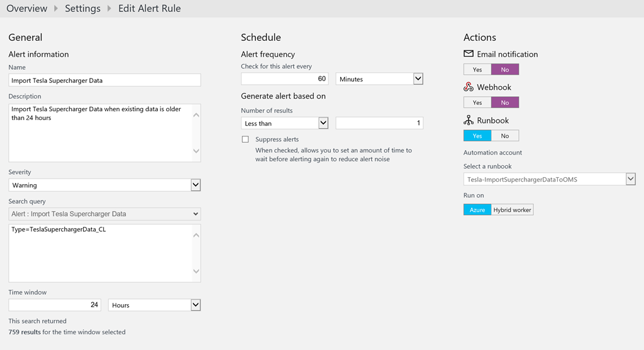
Task: Go to Overview in breadcrumb
Action: click(x=26, y=9)
